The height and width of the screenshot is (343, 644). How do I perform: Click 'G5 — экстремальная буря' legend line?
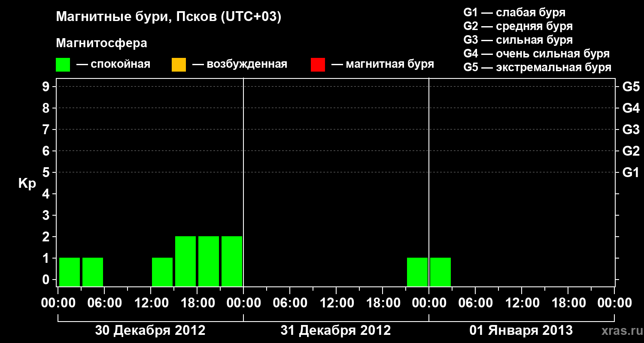(538, 67)
